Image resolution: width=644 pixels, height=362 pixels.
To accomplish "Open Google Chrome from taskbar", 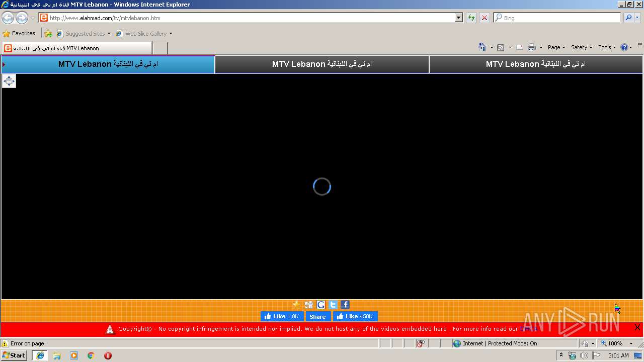I will [91, 355].
